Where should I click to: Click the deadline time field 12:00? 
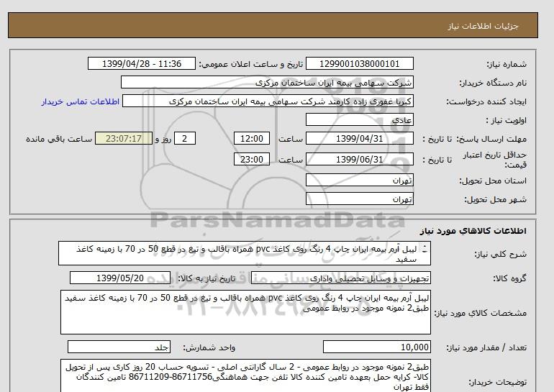pyautogui.click(x=252, y=138)
